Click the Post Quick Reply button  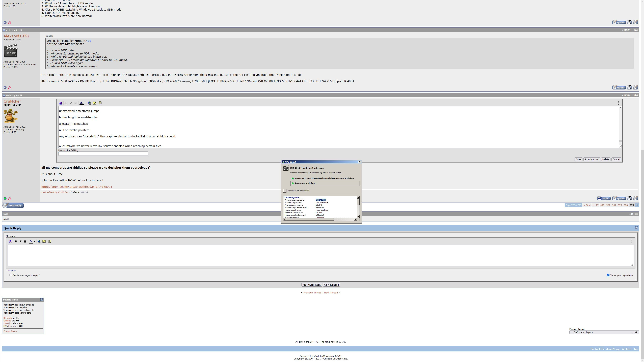(x=311, y=285)
